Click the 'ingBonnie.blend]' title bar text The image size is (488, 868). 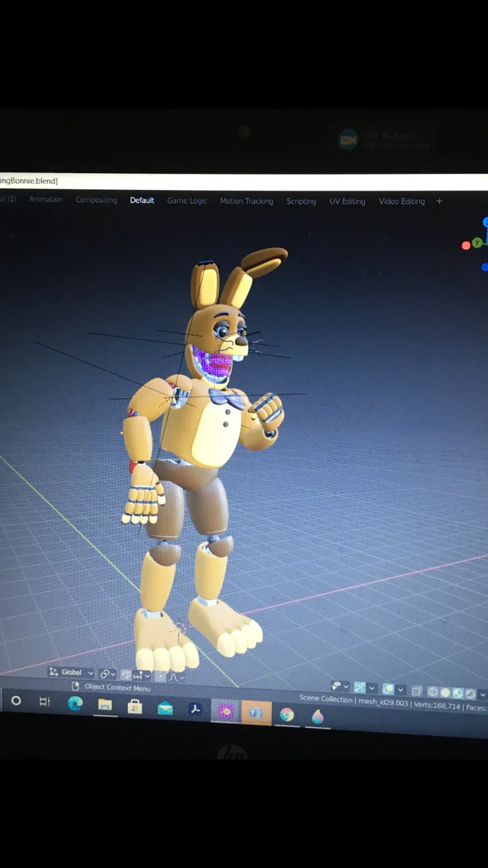pos(29,181)
